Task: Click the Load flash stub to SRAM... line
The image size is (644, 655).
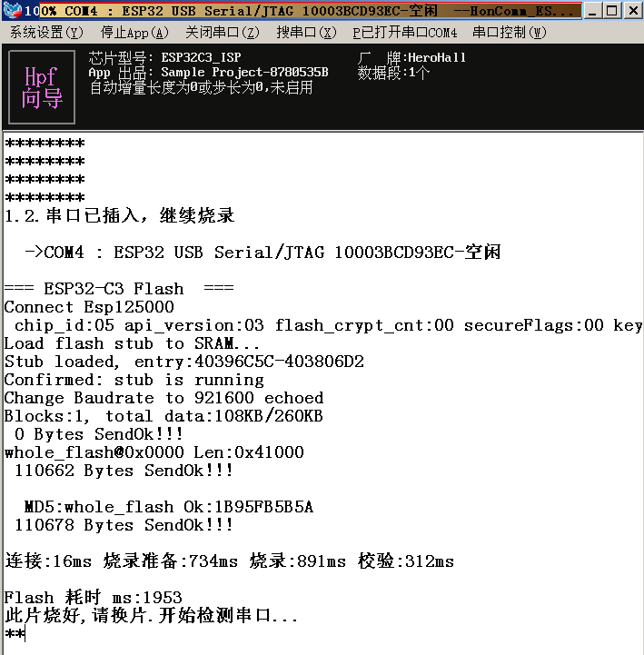Action: click(x=132, y=343)
